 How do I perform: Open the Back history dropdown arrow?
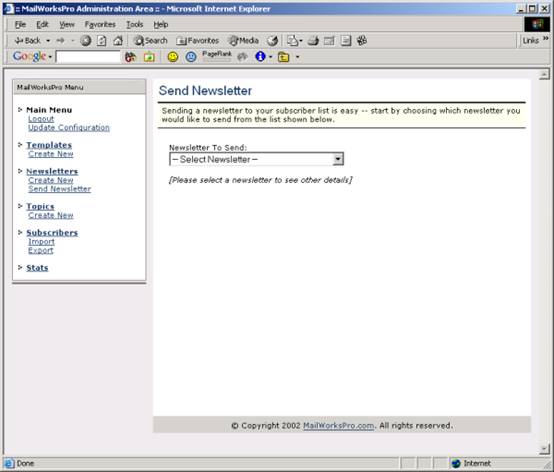(x=48, y=41)
